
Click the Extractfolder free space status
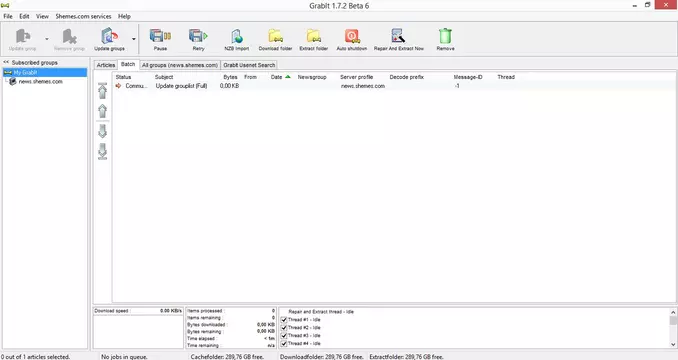pos(406,357)
